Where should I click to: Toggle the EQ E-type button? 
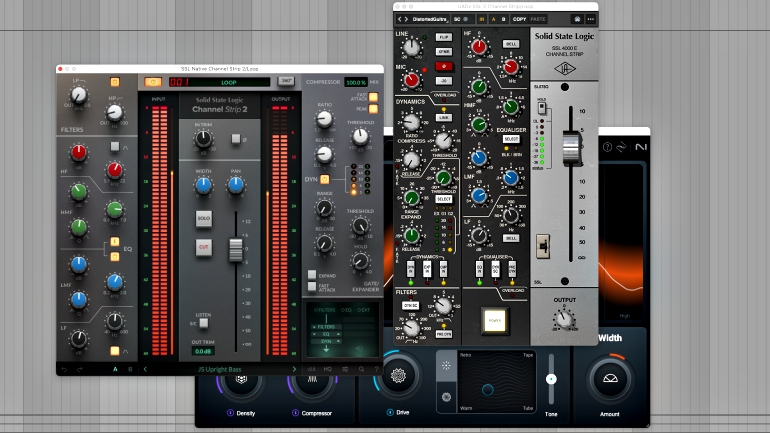tap(115, 241)
